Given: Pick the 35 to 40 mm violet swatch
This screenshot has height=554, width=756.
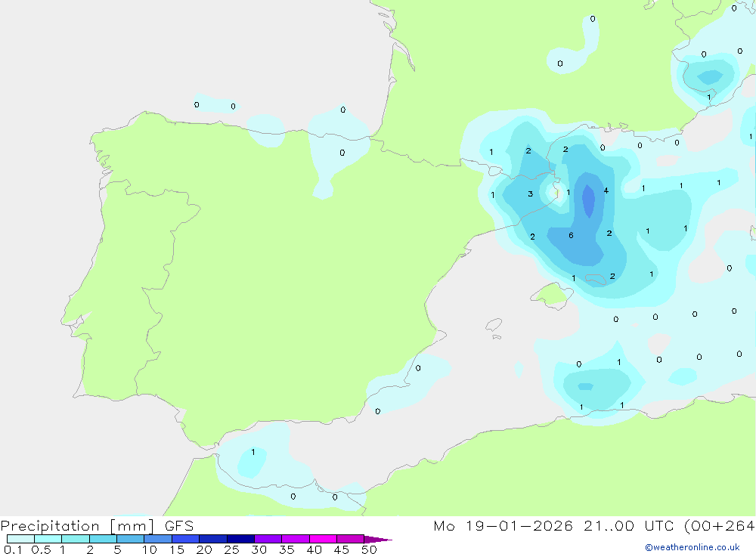Looking at the screenshot, I should point(295,539).
